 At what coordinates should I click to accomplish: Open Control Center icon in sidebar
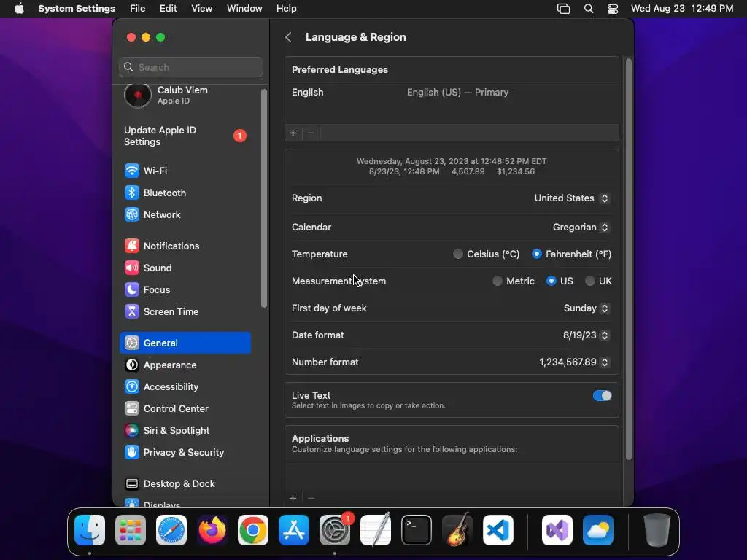point(131,408)
